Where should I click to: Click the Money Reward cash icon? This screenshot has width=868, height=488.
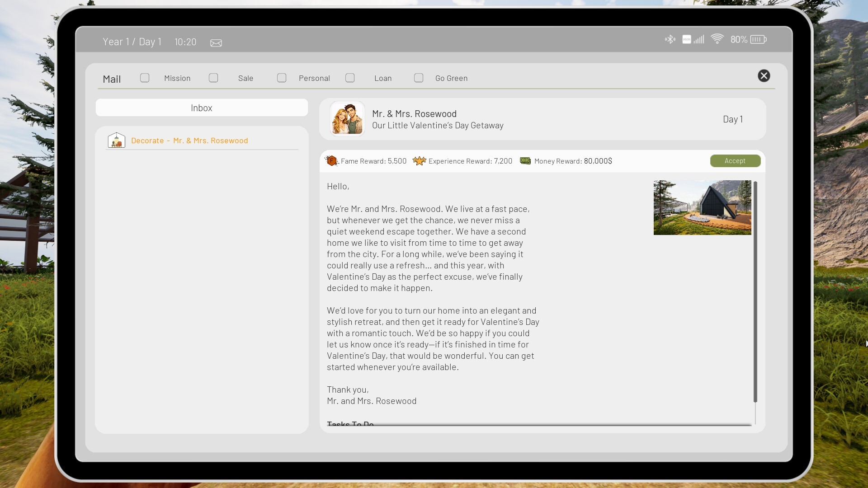tap(525, 160)
